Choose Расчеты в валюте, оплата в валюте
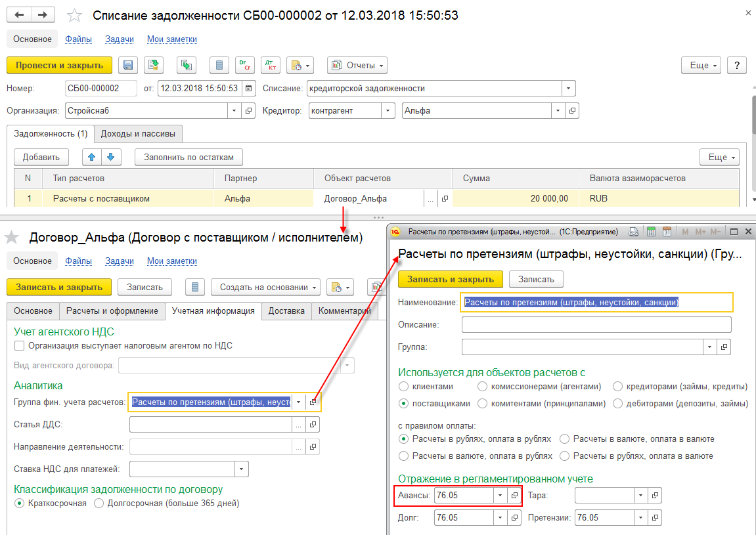756x535 pixels. 565,439
